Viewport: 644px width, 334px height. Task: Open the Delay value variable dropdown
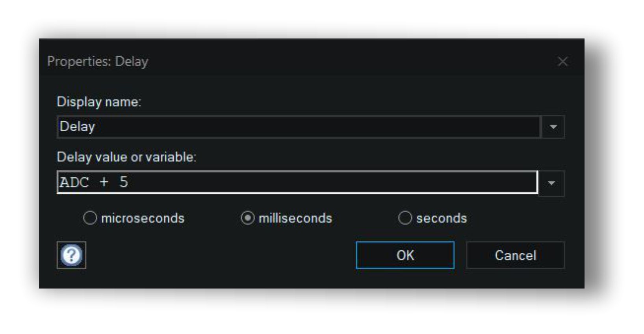(551, 183)
